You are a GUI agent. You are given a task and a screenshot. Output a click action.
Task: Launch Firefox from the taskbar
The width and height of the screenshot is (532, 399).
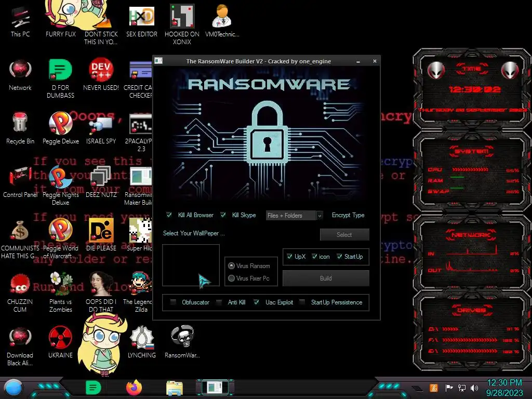click(134, 388)
